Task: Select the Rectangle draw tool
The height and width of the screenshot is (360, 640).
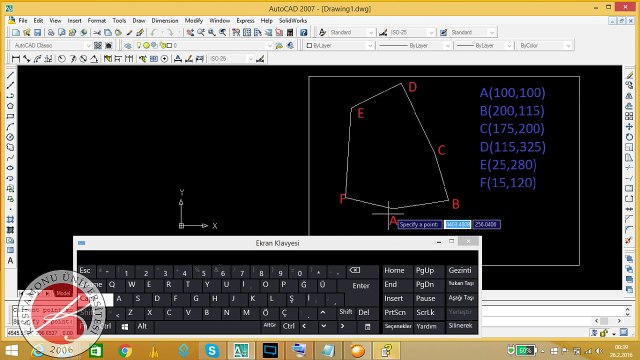Action: (x=11, y=116)
